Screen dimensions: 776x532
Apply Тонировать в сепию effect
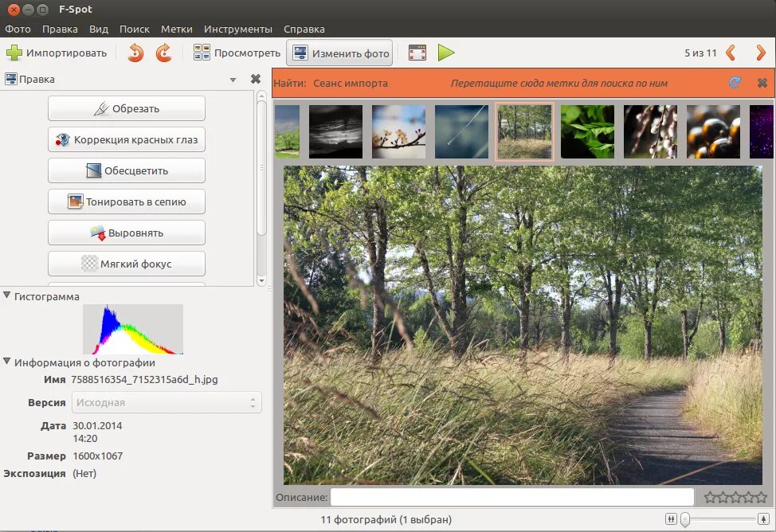(127, 201)
